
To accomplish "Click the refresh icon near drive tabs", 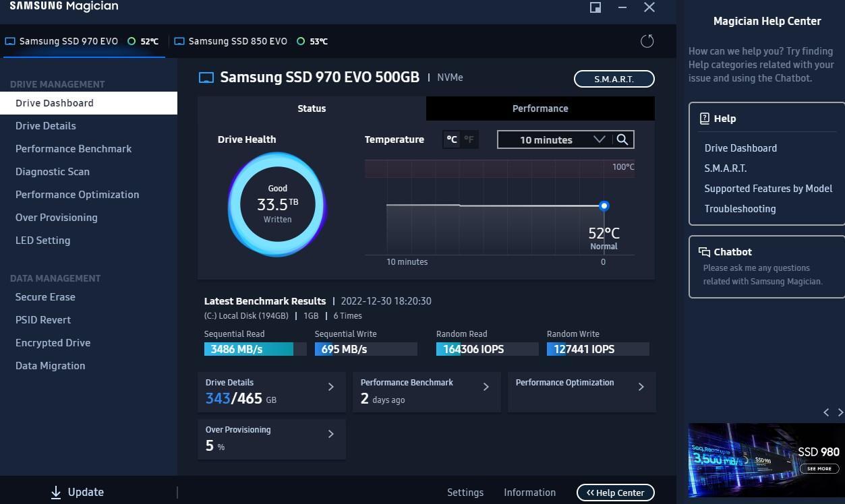I will [647, 41].
